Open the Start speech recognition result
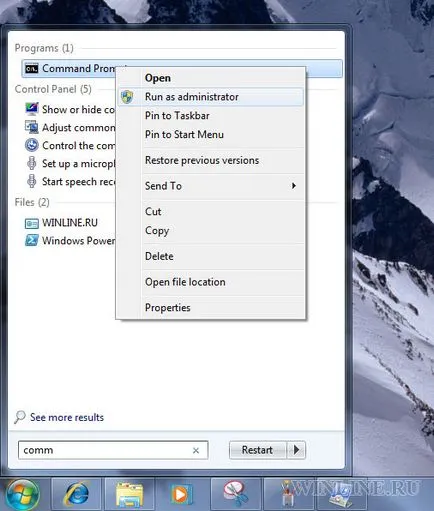Image resolution: width=434 pixels, height=511 pixels. 78,182
